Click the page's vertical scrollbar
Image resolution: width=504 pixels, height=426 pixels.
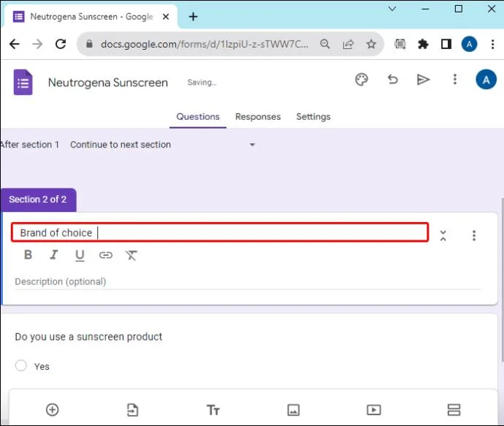tap(502, 280)
